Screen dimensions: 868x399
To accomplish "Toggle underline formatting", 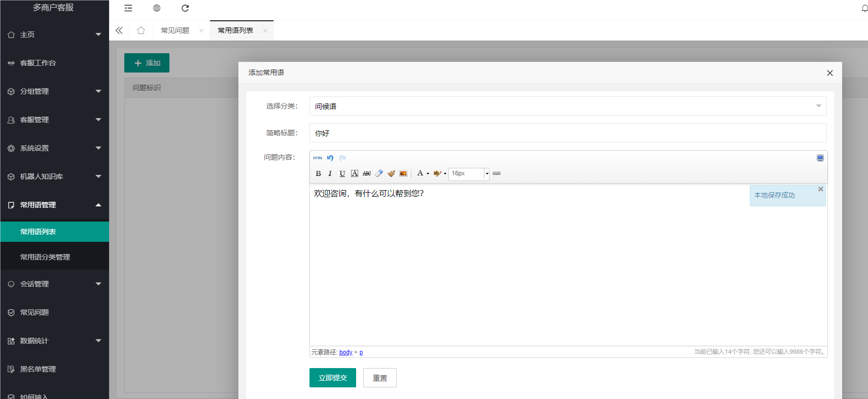I will [x=342, y=173].
